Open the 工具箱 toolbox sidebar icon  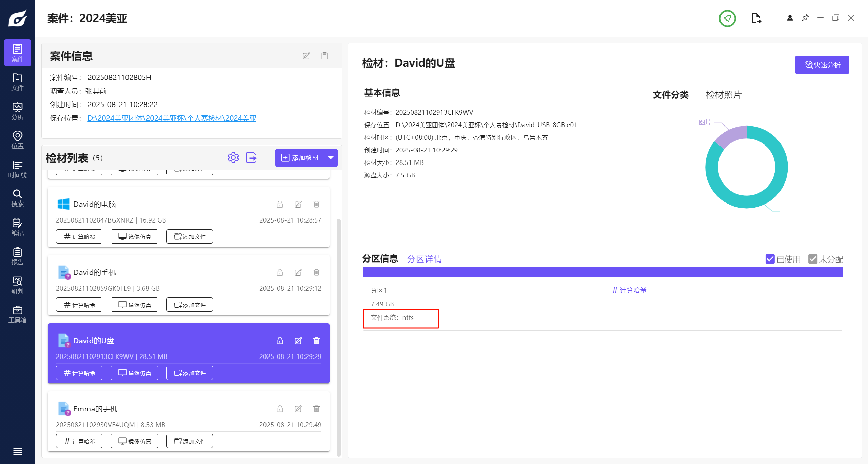[17, 314]
